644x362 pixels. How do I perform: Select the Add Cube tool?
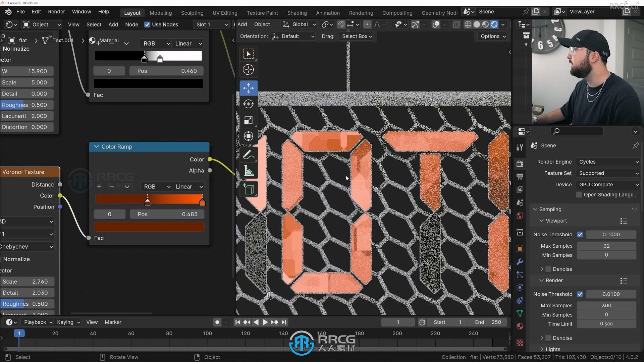point(249,189)
